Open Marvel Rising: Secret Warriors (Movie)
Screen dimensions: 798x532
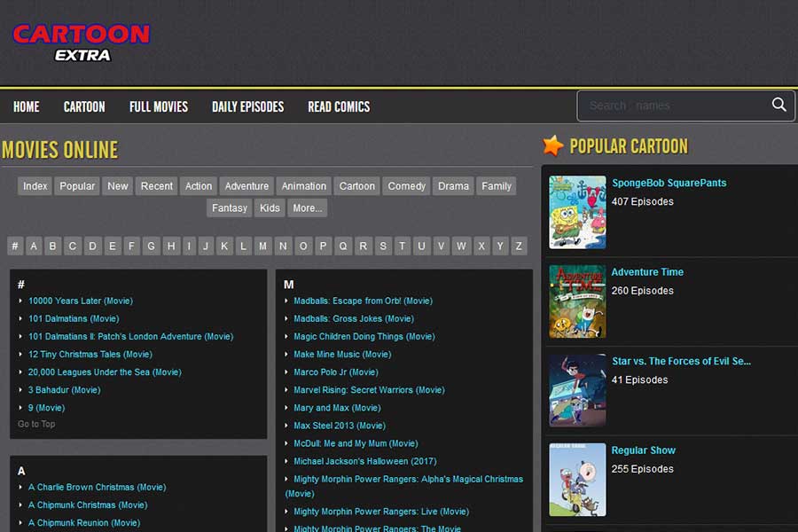(369, 390)
